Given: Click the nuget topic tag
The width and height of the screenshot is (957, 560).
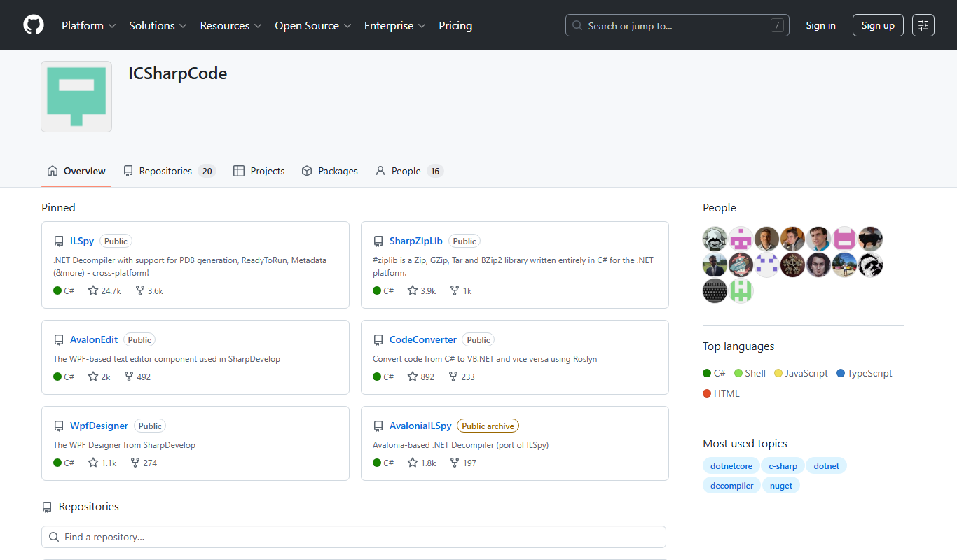Looking at the screenshot, I should [781, 485].
